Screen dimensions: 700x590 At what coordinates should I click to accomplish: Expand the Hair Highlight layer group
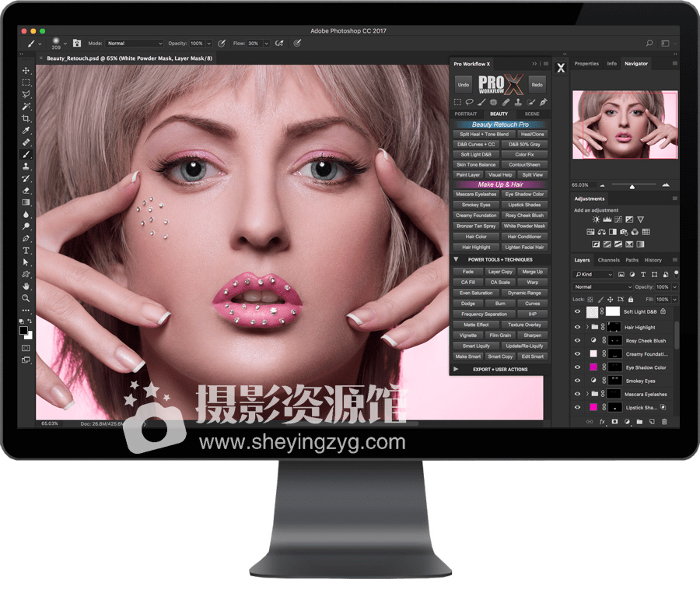(586, 327)
